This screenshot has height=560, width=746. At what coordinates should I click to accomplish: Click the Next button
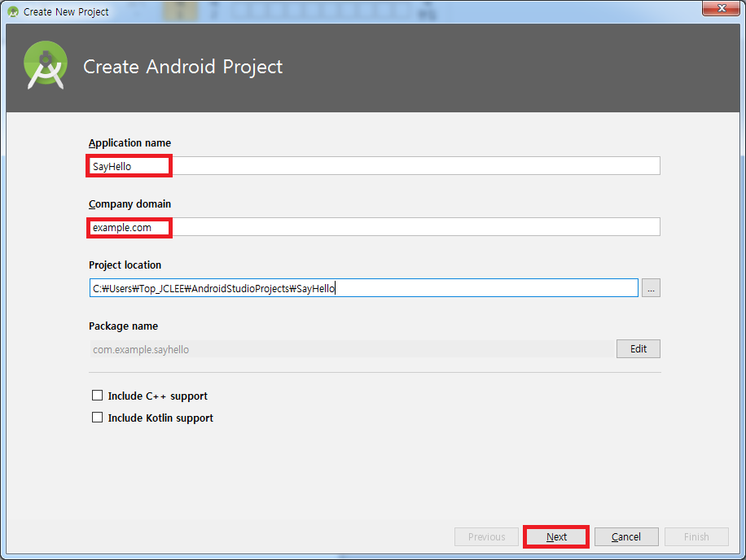(x=556, y=536)
